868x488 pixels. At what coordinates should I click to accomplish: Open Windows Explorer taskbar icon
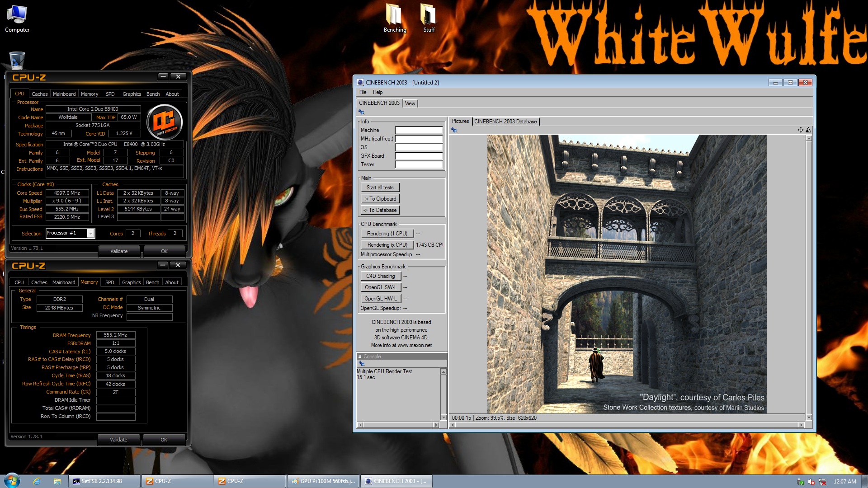(x=57, y=481)
